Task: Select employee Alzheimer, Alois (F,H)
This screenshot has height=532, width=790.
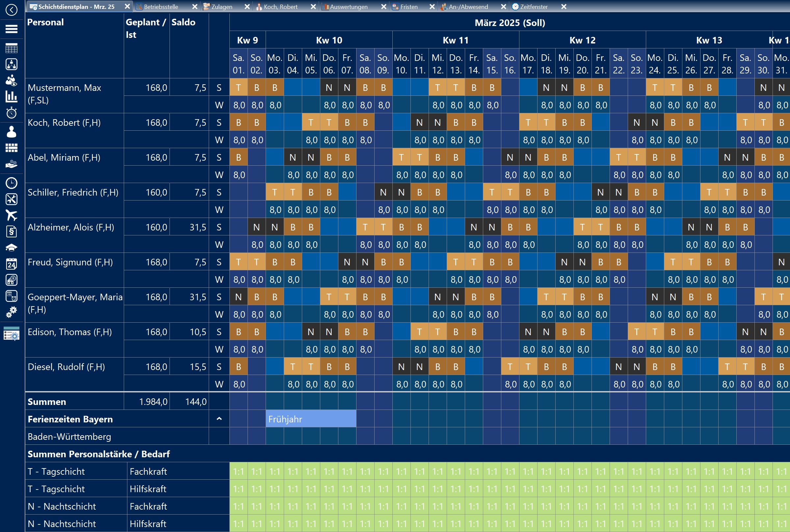Action: point(71,227)
